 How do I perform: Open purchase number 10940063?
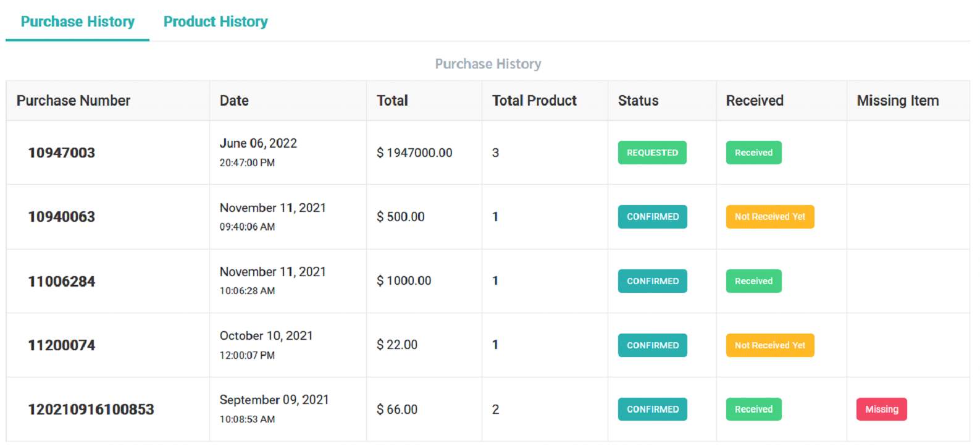click(x=62, y=217)
